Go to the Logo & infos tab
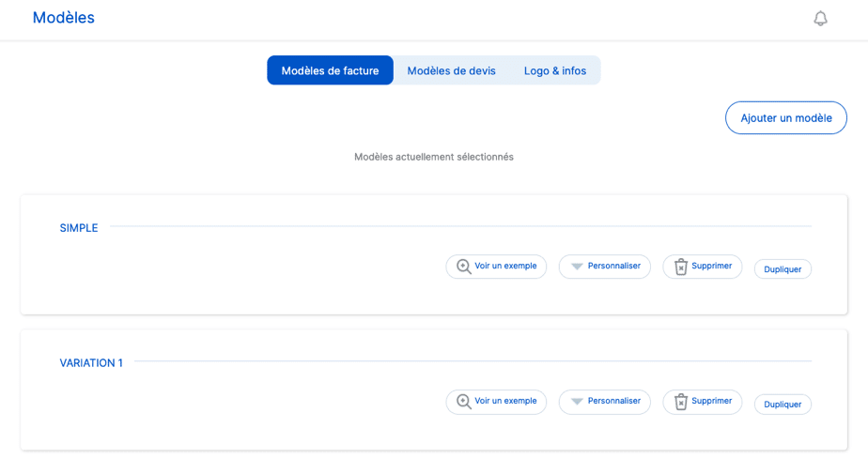The height and width of the screenshot is (459, 868). click(x=554, y=70)
